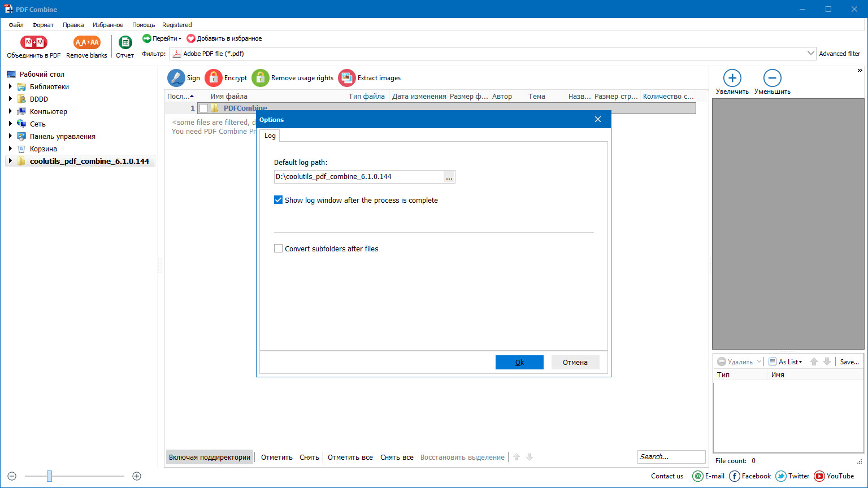Close the Options dialog

(598, 119)
